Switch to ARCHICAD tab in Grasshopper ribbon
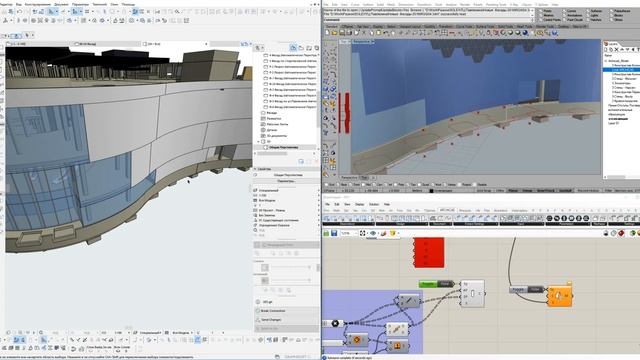This screenshot has height=360, width=640. point(447,210)
